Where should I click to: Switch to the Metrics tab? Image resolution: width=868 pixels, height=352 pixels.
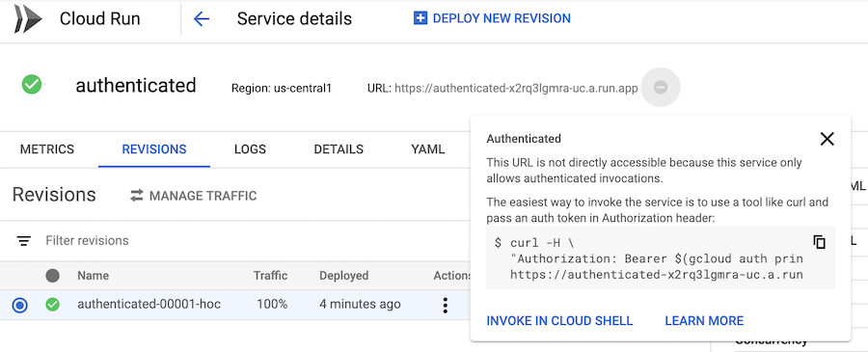point(47,149)
